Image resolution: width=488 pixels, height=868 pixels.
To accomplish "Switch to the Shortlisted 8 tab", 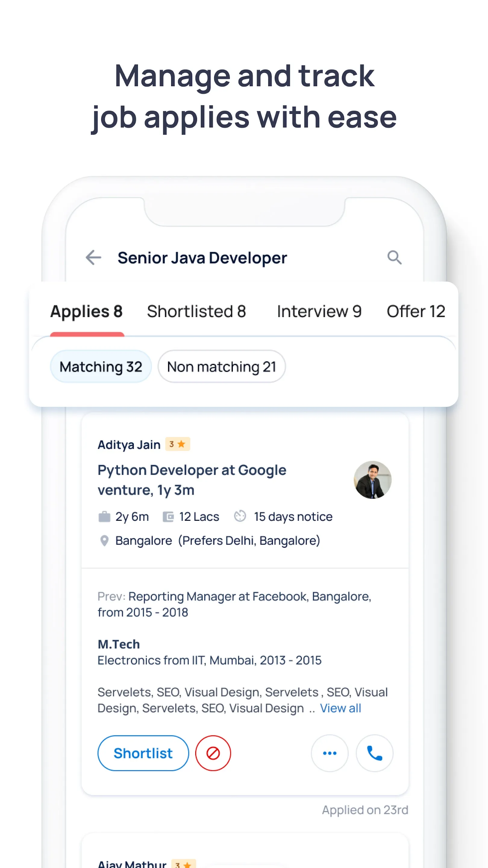I will click(x=196, y=311).
